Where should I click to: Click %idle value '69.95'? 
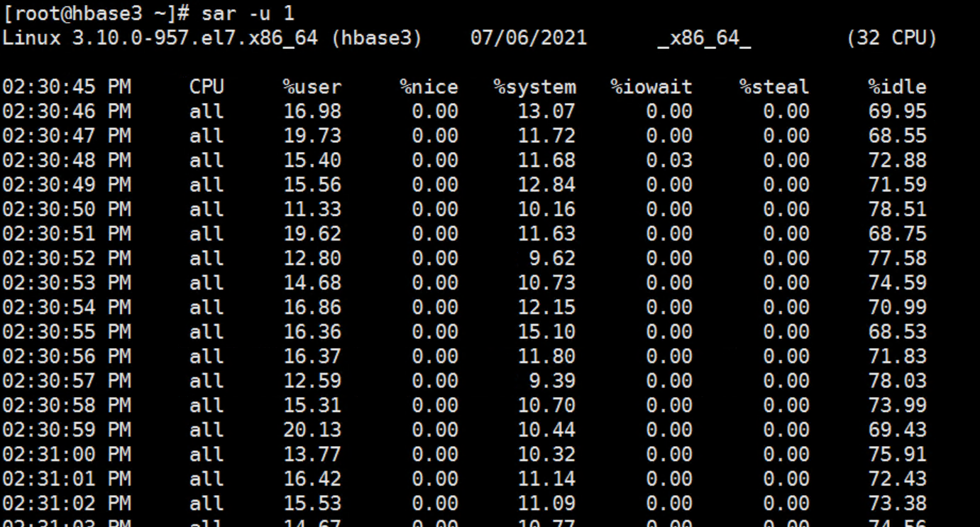[898, 112]
